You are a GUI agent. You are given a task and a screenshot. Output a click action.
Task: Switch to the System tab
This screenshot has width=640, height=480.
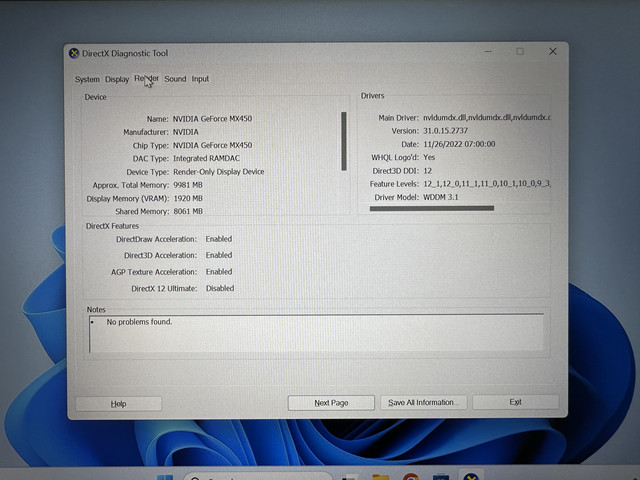click(x=87, y=79)
